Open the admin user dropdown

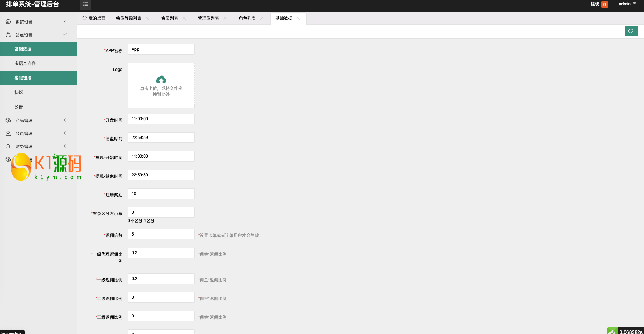click(x=627, y=4)
